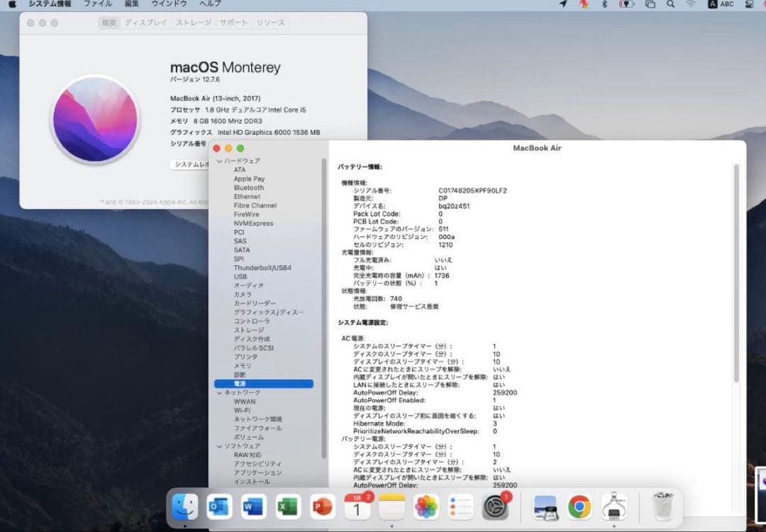
Task: Open Microsoft Excel in the Dock
Action: [288, 507]
